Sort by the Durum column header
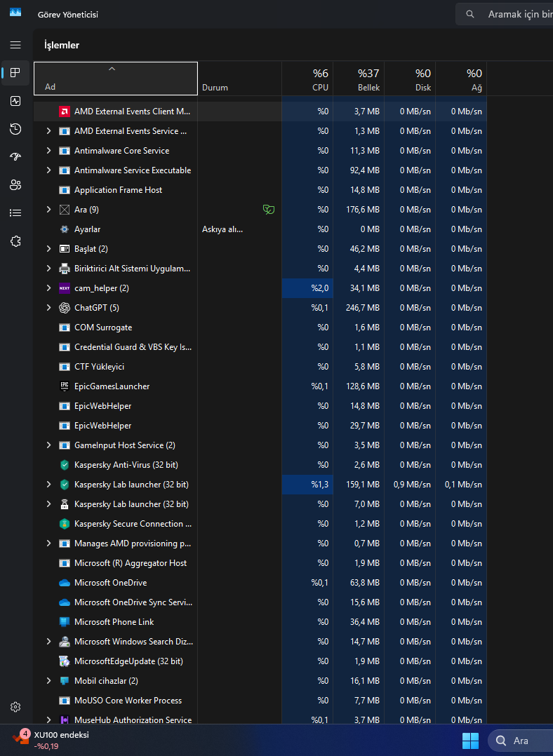The height and width of the screenshot is (756, 553). pyautogui.click(x=240, y=79)
